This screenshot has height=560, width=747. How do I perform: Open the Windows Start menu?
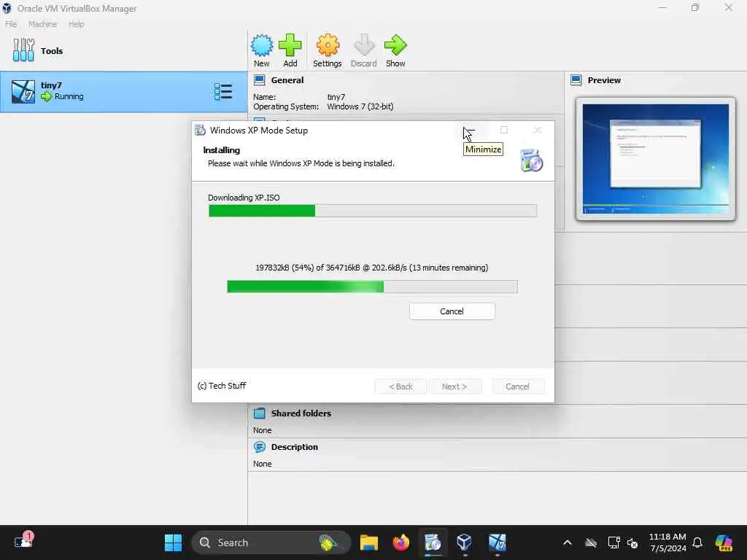tap(173, 542)
